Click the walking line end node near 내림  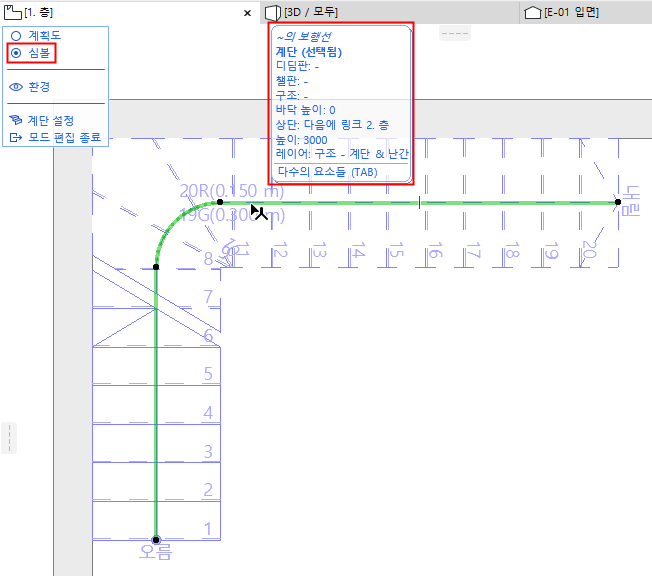click(x=618, y=202)
